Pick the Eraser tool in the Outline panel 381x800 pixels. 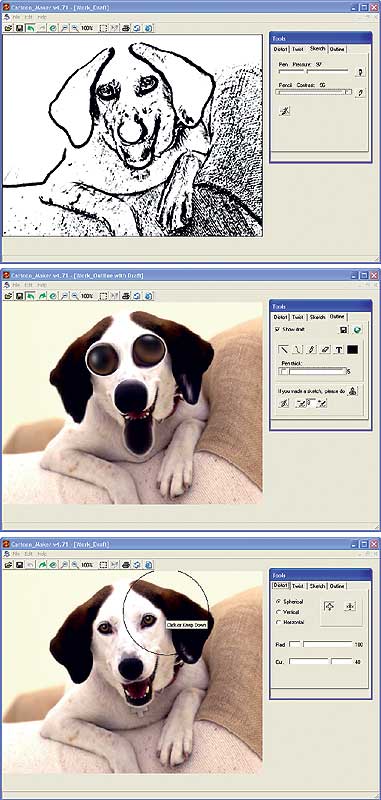(x=325, y=349)
